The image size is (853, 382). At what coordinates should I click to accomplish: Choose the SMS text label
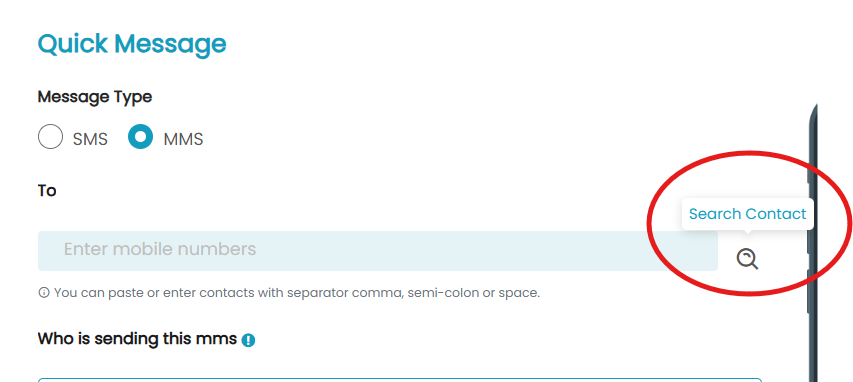point(90,139)
